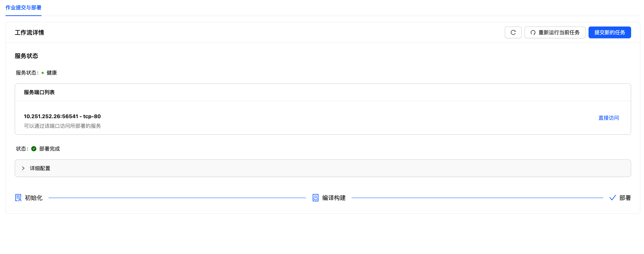Click the green health status dot
This screenshot has height=254, width=644.
pyautogui.click(x=42, y=73)
